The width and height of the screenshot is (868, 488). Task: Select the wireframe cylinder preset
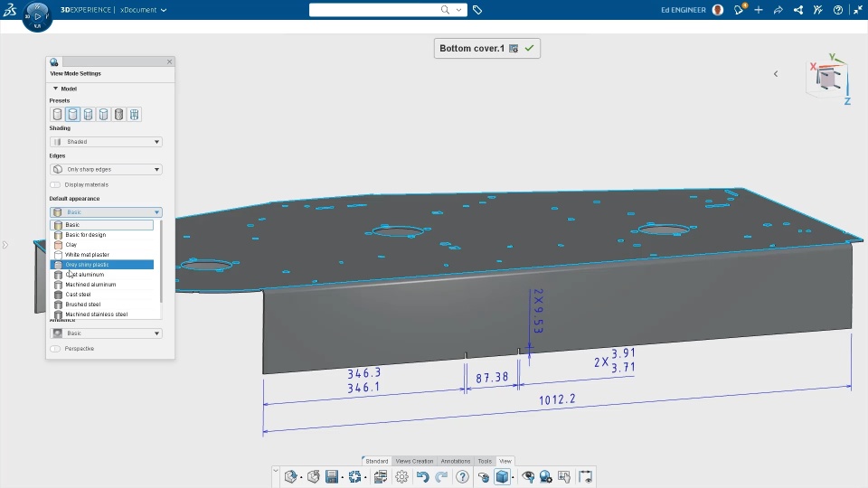pos(134,115)
